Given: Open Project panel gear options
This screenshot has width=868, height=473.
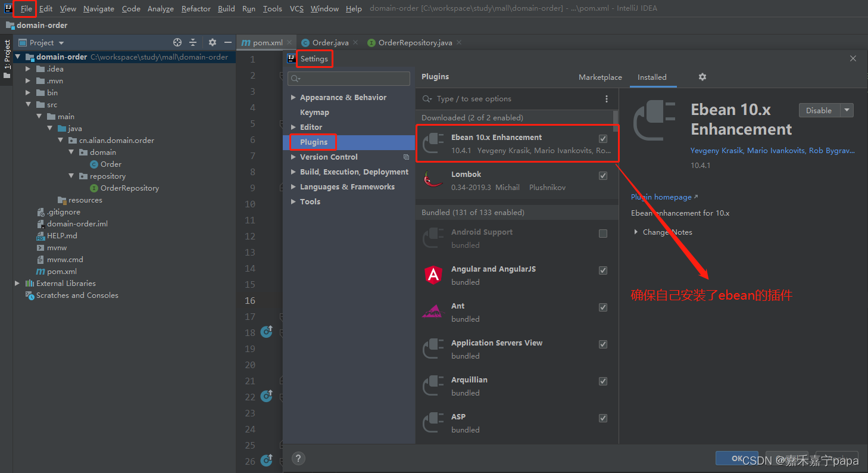Looking at the screenshot, I should (213, 42).
